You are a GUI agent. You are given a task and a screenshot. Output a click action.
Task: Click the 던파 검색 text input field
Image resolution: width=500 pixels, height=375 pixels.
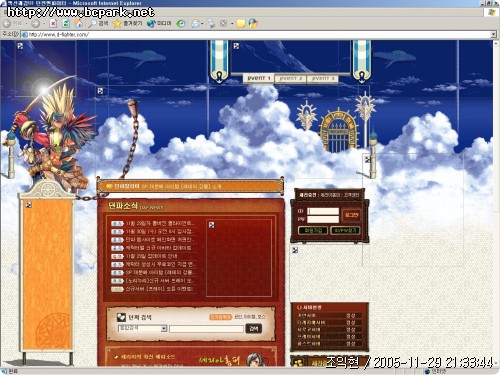pyautogui.click(x=206, y=329)
